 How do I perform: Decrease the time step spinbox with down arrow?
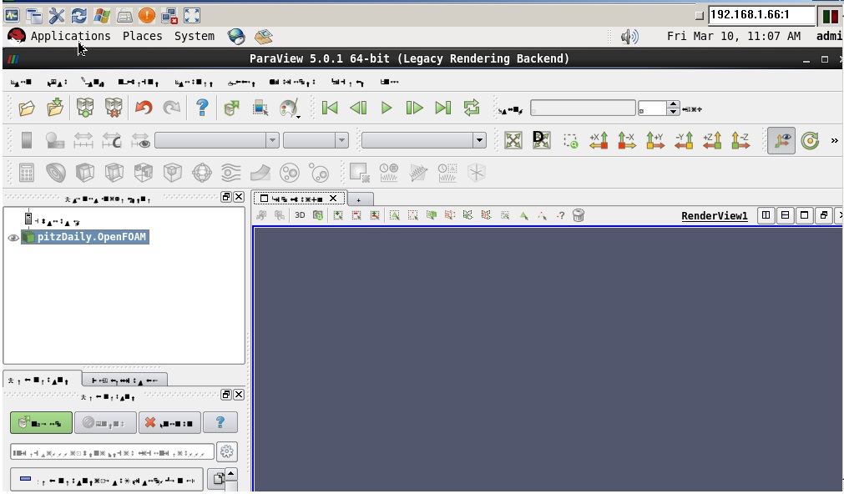(673, 112)
